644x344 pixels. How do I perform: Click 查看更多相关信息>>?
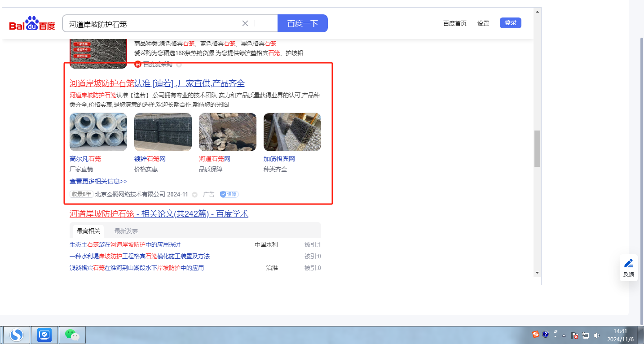coord(98,181)
